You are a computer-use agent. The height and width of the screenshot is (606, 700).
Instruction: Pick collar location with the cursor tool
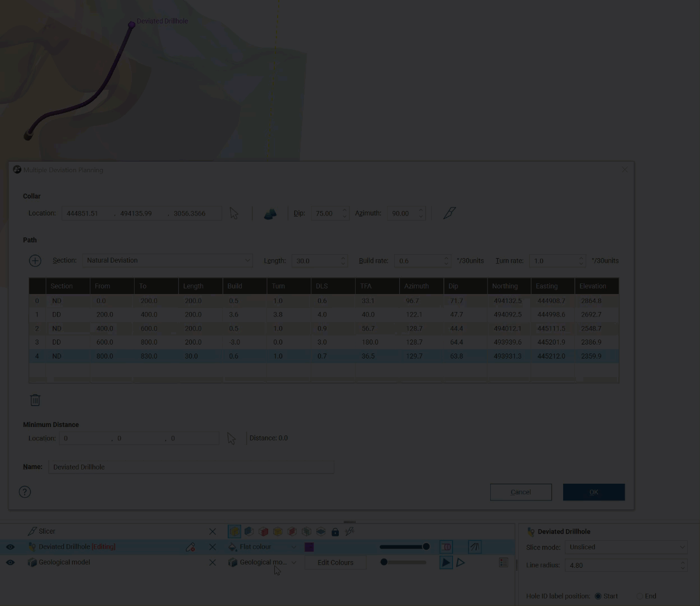(234, 214)
